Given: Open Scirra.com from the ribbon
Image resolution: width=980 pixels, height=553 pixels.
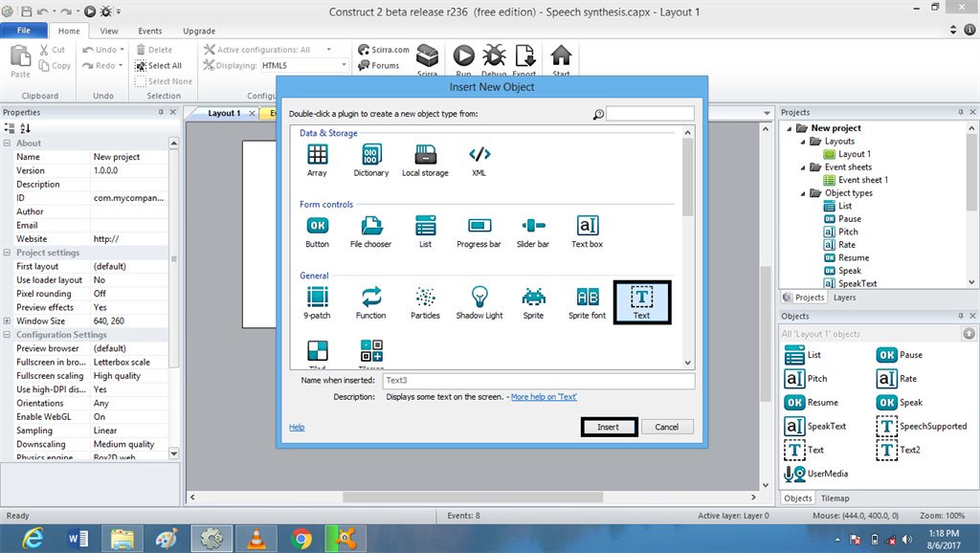Looking at the screenshot, I should pos(384,50).
